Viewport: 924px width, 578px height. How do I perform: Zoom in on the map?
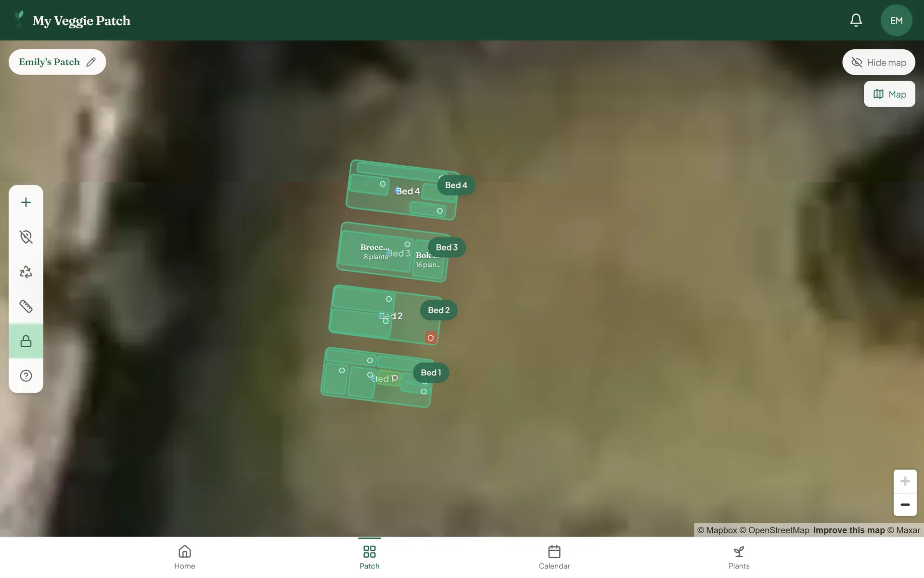(x=905, y=481)
